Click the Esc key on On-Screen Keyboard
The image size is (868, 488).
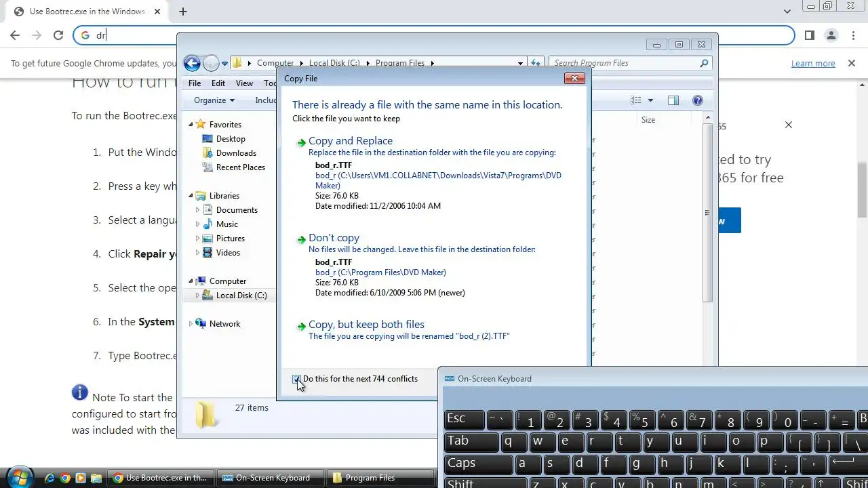465,420
